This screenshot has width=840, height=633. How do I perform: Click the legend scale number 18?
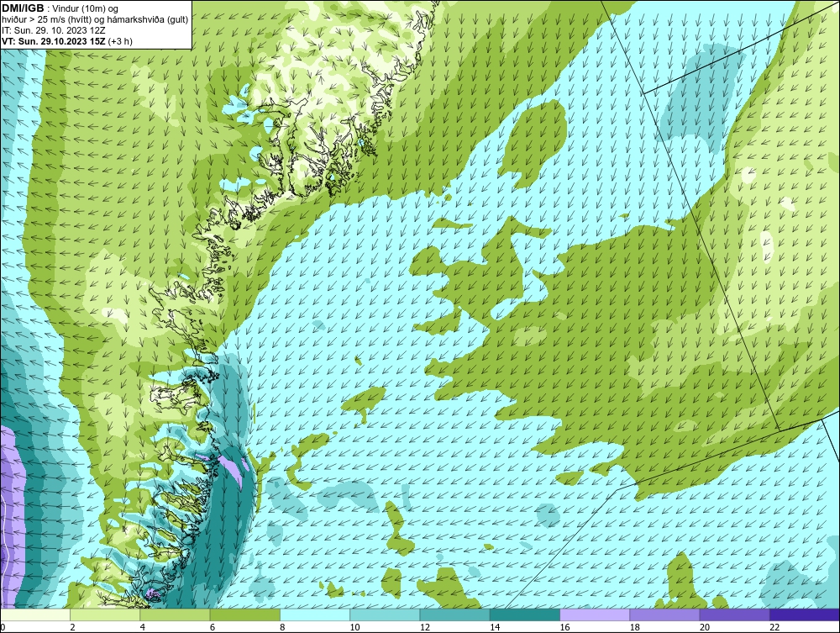coord(634,627)
